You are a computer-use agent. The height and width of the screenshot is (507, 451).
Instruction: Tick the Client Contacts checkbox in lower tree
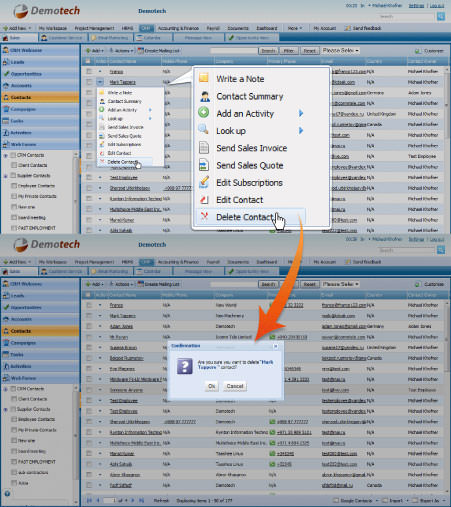tap(14, 399)
